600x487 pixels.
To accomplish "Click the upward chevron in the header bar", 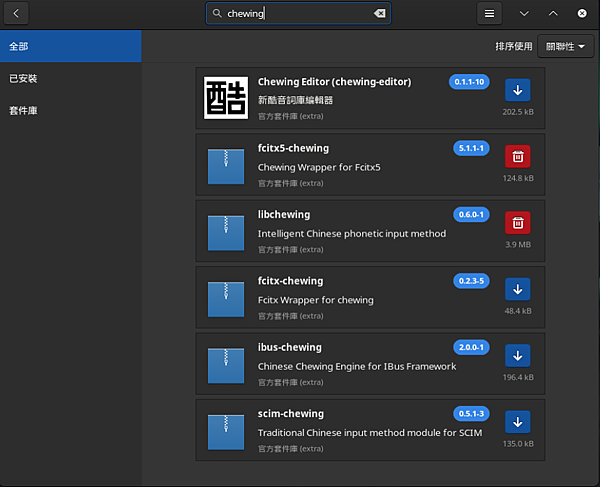I will coord(553,14).
